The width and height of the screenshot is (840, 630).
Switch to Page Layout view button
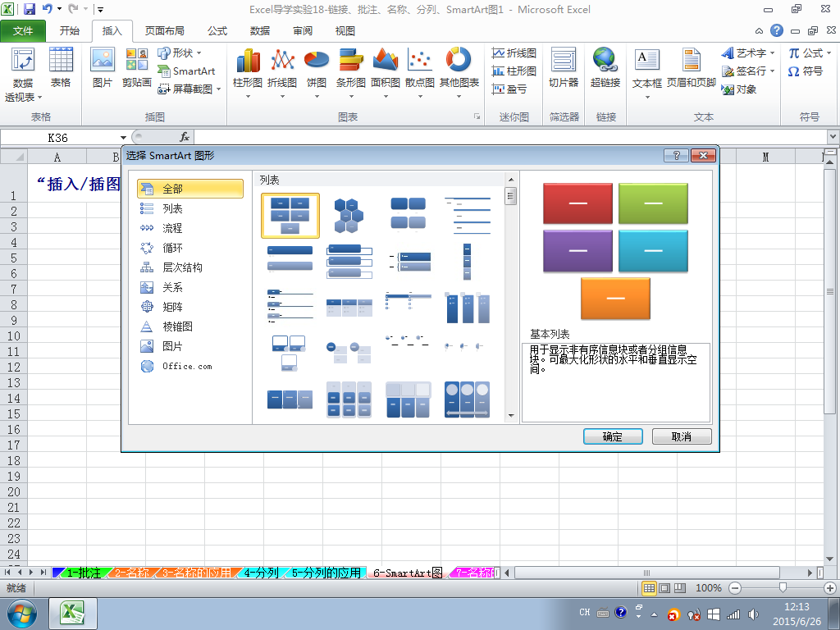click(664, 588)
